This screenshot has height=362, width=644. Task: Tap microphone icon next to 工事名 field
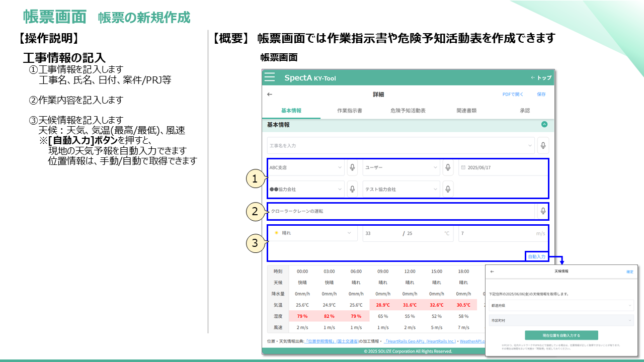(543, 146)
